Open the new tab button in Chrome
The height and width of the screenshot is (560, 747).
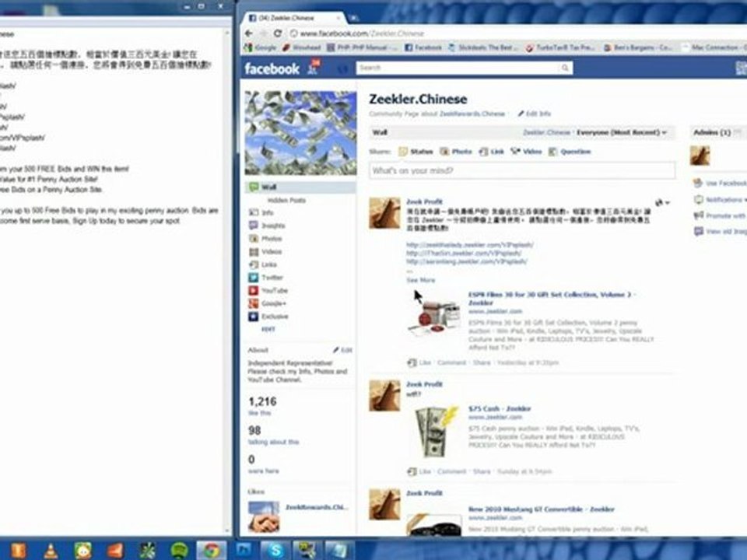pos(354,18)
